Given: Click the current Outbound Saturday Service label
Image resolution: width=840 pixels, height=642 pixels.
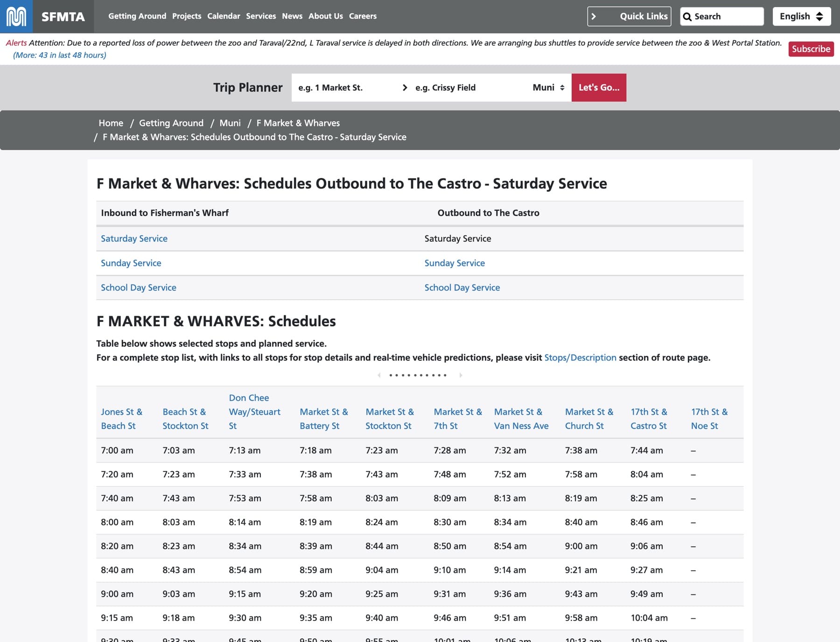Looking at the screenshot, I should pos(458,239).
